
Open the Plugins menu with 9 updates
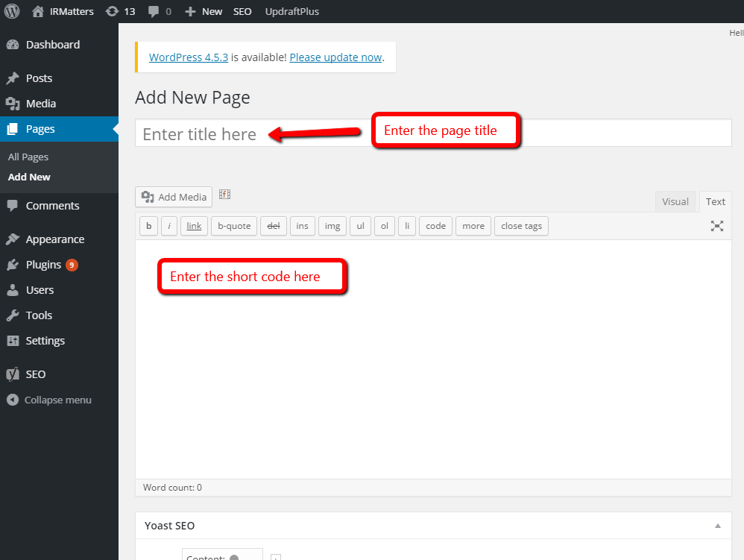(43, 265)
